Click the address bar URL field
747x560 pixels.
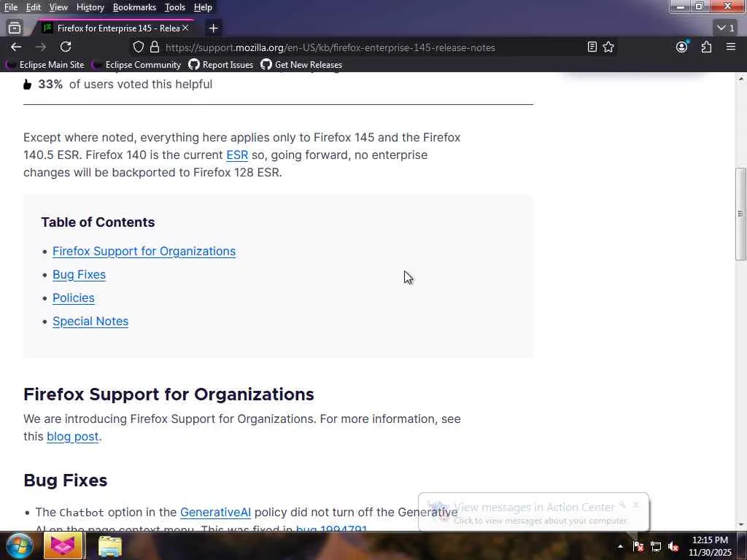(x=330, y=47)
